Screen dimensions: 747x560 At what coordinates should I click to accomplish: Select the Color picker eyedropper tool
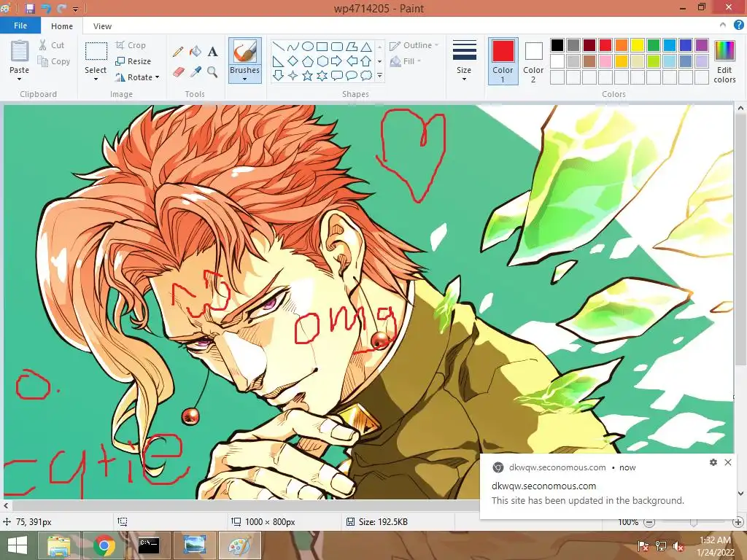pos(196,72)
